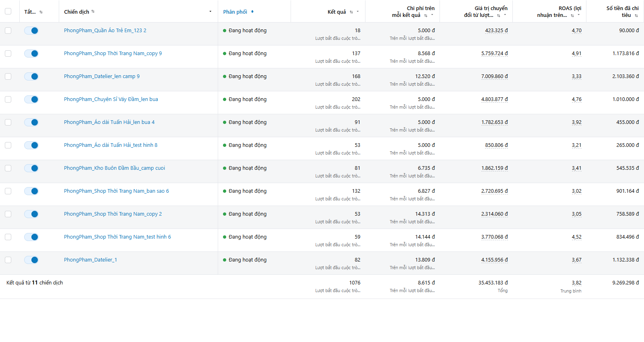Toggle the PhongPham_Áo dài Tuấn Hải_test hinh 8 switch
This screenshot has height=342, width=644.
pyautogui.click(x=31, y=145)
